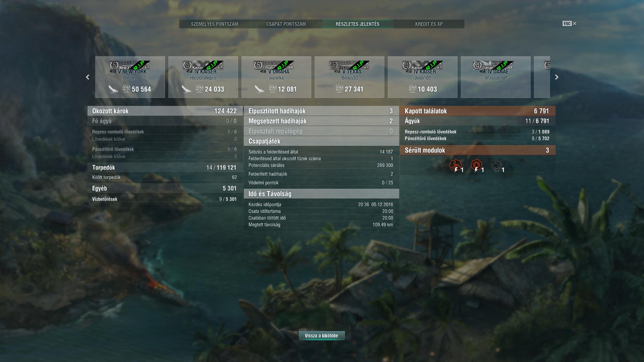The image size is (644, 362).
Task: Click the grey destroyed module icon
Action: (496, 166)
